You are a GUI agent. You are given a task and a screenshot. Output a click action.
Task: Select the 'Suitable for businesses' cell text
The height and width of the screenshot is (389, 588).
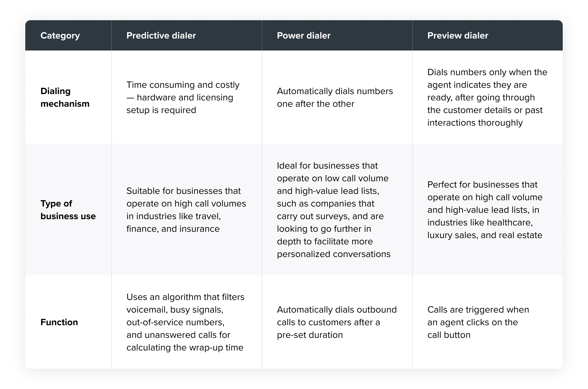pyautogui.click(x=186, y=210)
